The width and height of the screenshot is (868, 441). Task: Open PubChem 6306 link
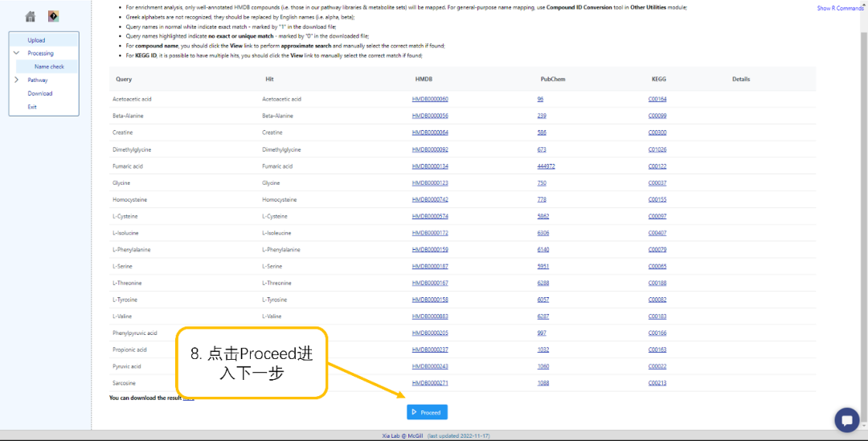coord(543,233)
